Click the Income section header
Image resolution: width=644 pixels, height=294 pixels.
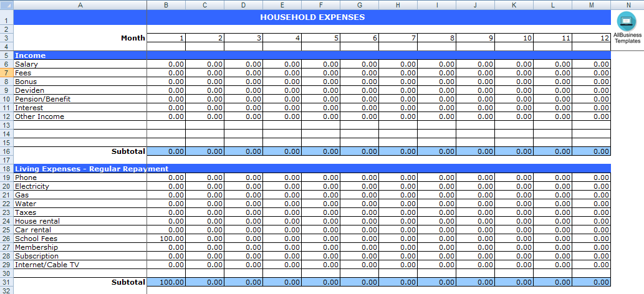tap(31, 55)
